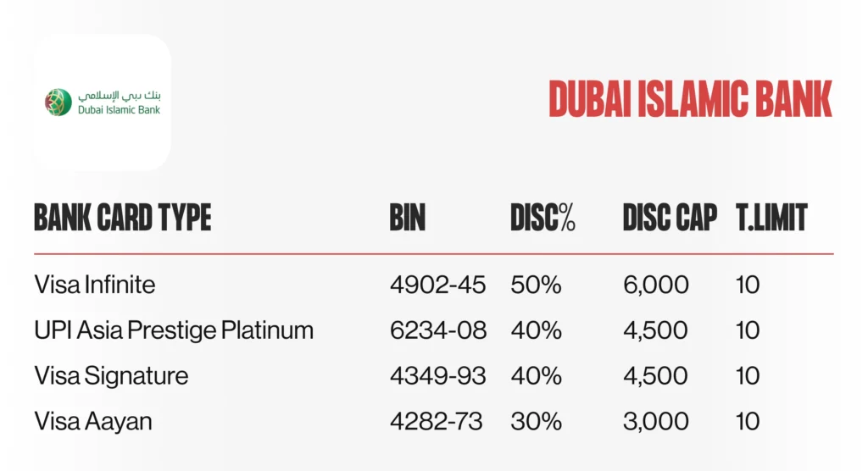Select BIN number 4282-73
This screenshot has height=471, width=868.
pos(437,420)
